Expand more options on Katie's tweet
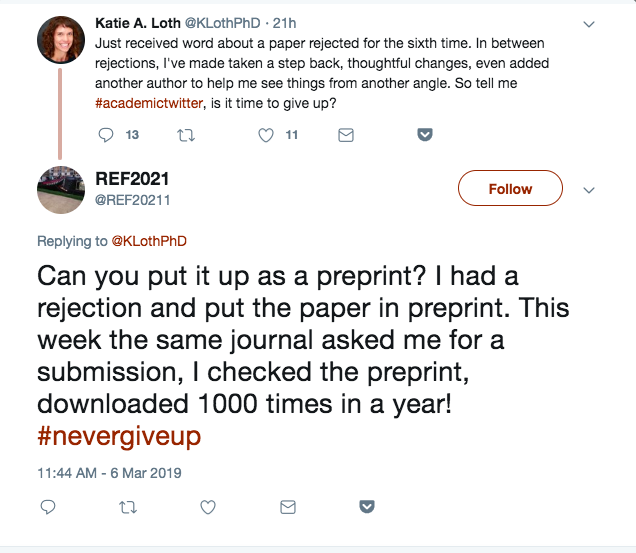The width and height of the screenshot is (636, 553). click(x=589, y=23)
